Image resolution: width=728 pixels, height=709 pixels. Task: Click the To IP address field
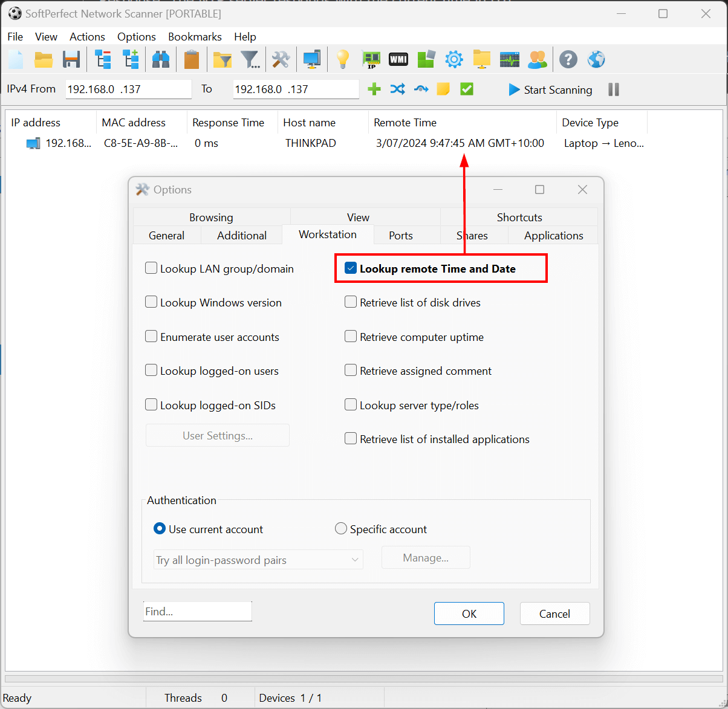296,89
